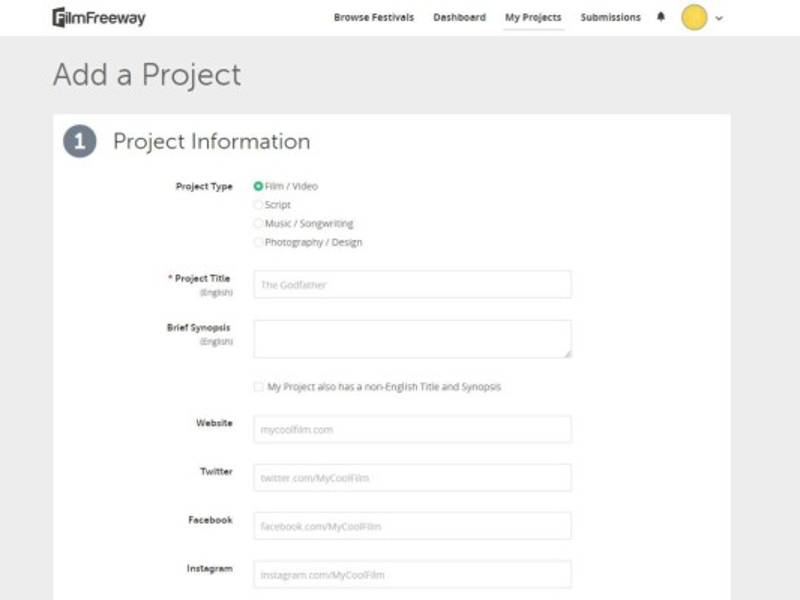800x600 pixels.
Task: Click inside Brief Synopsis text area
Action: point(412,339)
